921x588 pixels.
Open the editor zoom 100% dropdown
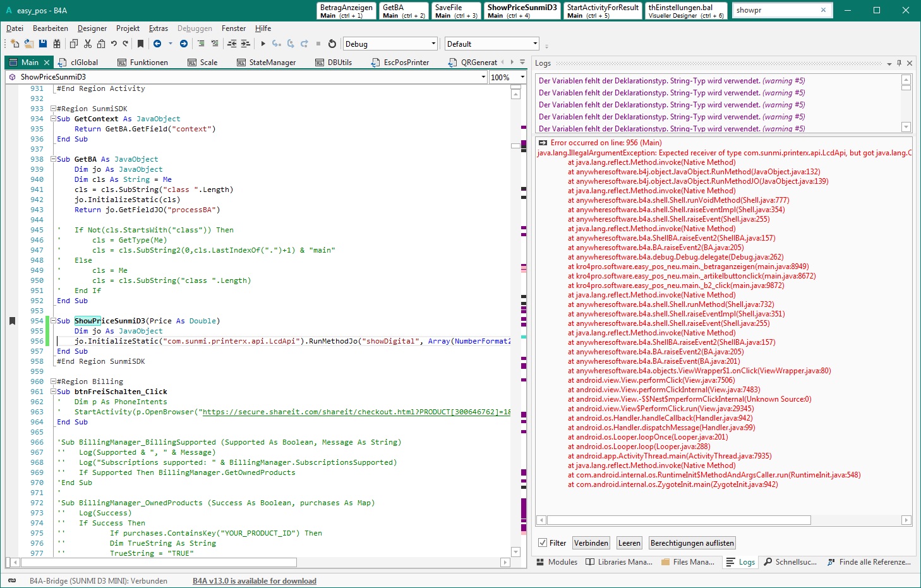click(522, 77)
